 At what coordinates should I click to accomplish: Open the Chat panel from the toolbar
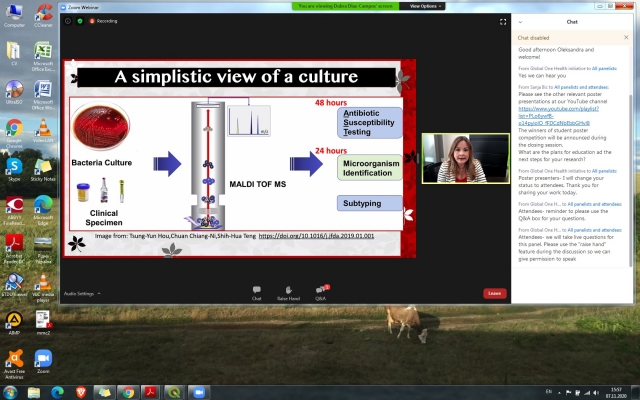click(256, 292)
